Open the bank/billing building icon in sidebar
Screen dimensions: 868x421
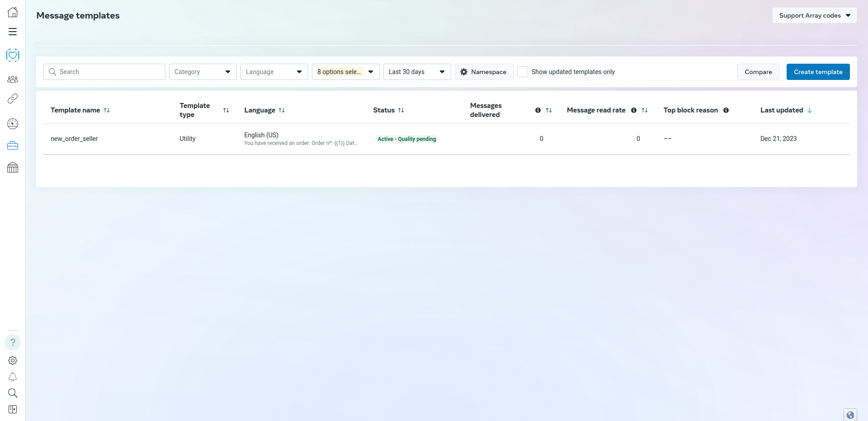click(x=13, y=168)
